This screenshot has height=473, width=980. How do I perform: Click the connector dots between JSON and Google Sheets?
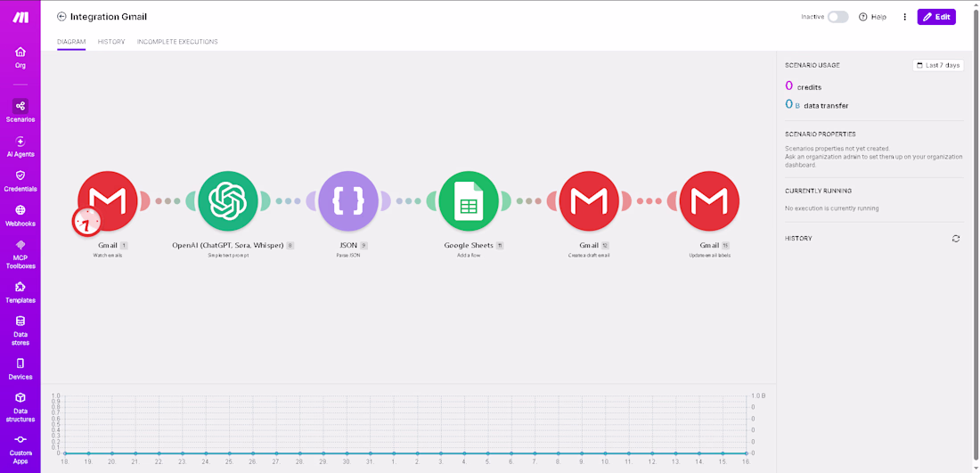409,201
